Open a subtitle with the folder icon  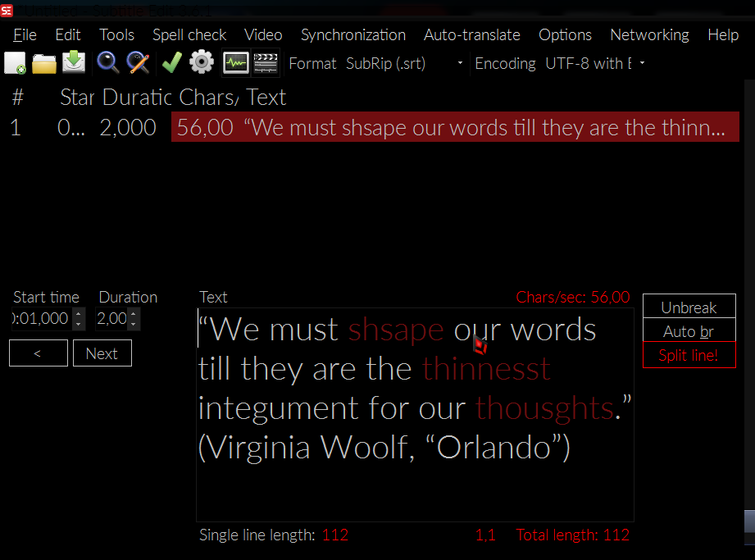pyautogui.click(x=43, y=63)
